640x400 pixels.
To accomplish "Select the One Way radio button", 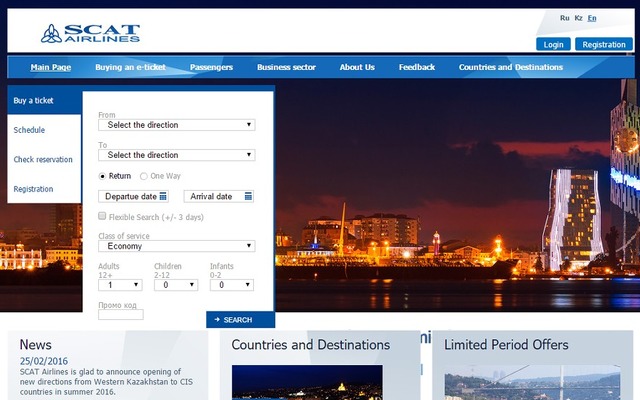I will 144,176.
